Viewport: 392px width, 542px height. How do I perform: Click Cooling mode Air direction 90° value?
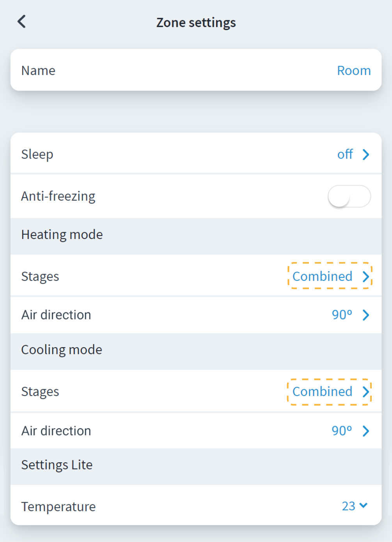pos(342,431)
